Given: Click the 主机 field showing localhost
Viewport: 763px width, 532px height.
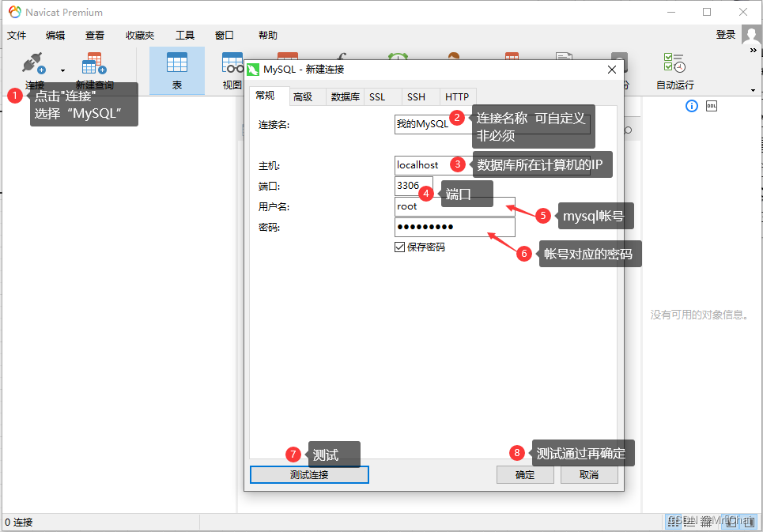Looking at the screenshot, I should [493, 165].
